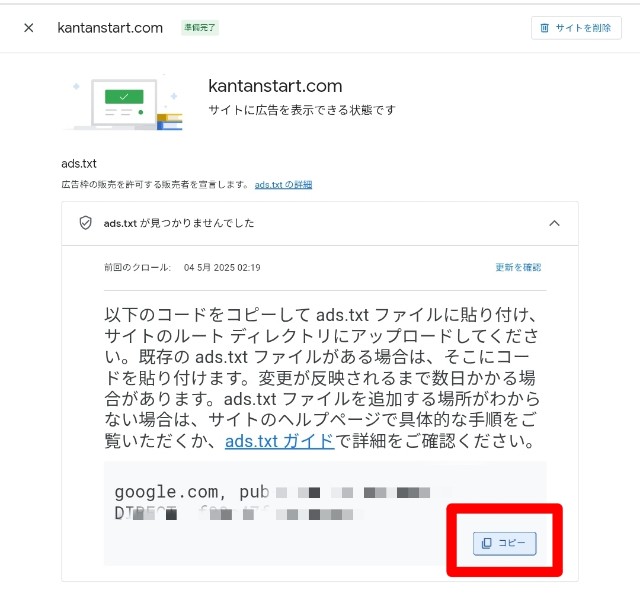Viewport: 640px width, 600px height.
Task: Click 更新を確認 to check for updates
Action: (x=518, y=267)
